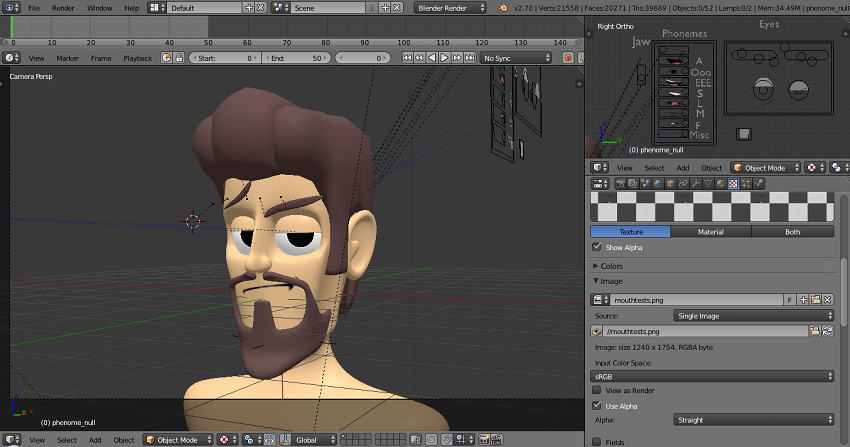Toggle the Show Alpha checkbox
Image resolution: width=850 pixels, height=447 pixels.
(x=597, y=247)
